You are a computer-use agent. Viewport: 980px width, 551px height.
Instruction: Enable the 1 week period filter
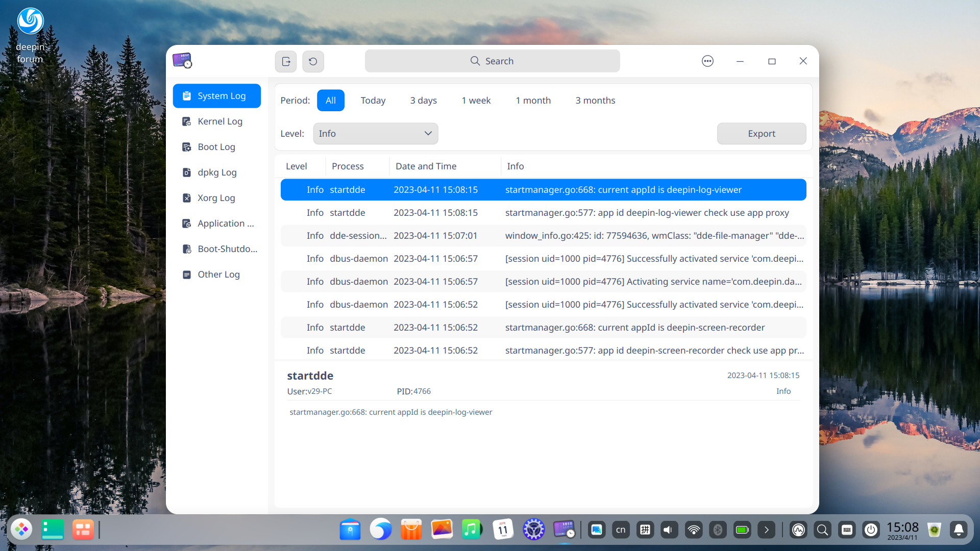[x=476, y=100]
